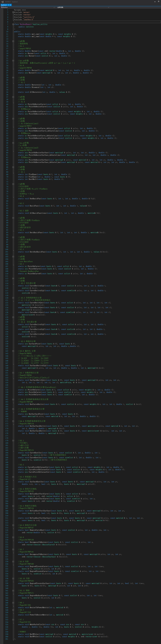The image size is (161, 644).
Task: Click the '#pragma once' directive
Action: [x=20, y=10]
